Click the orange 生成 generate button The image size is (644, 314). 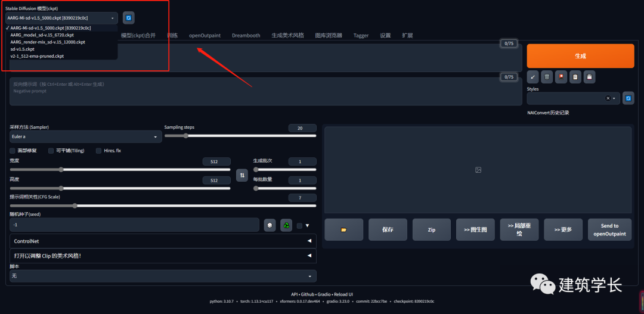pyautogui.click(x=580, y=56)
